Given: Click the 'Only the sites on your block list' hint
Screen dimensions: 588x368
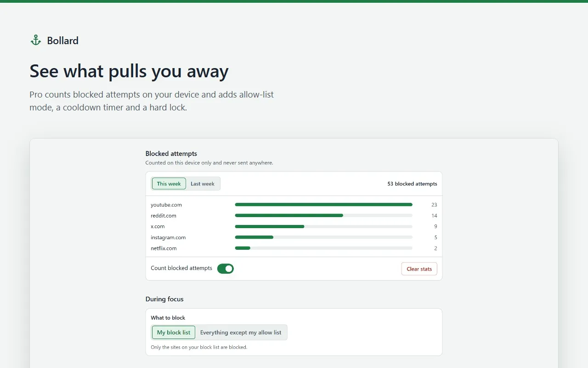Looking at the screenshot, I should [199, 347].
